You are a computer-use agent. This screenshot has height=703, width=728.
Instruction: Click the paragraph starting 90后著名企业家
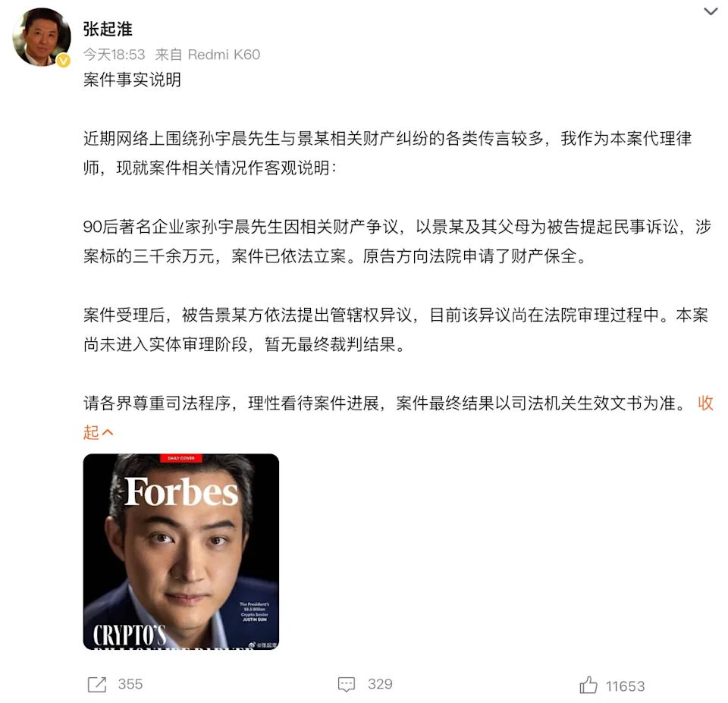(397, 241)
